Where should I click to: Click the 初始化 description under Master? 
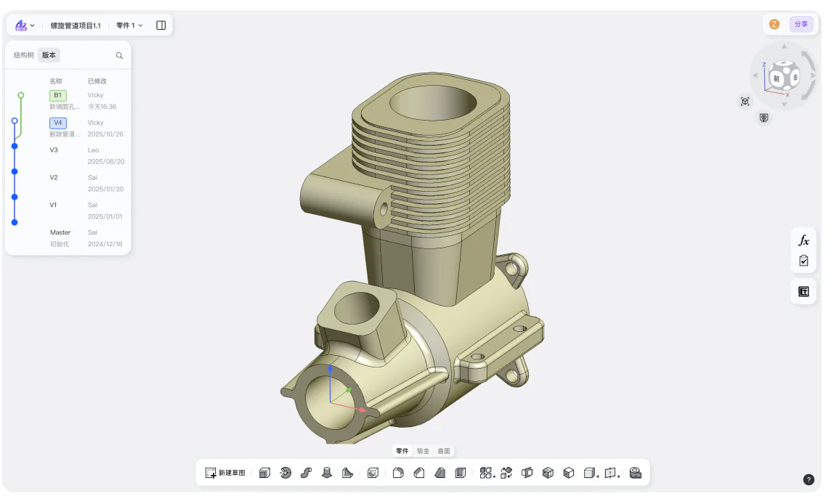pyautogui.click(x=60, y=244)
